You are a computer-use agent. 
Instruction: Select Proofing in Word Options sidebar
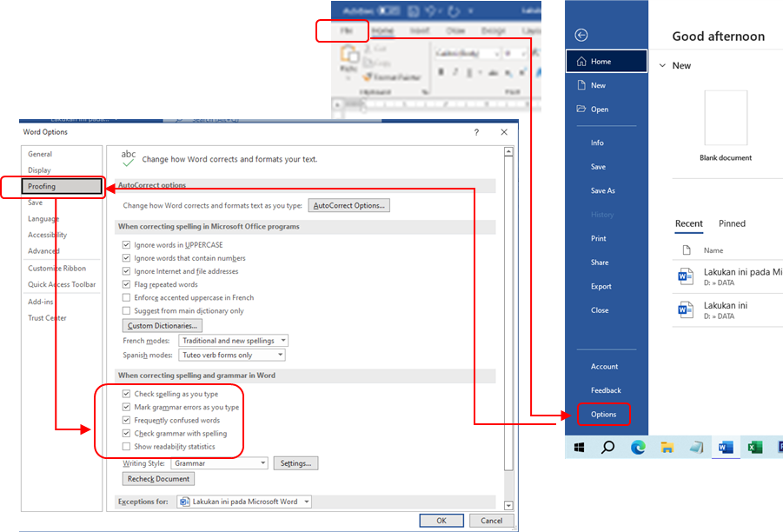[62, 186]
